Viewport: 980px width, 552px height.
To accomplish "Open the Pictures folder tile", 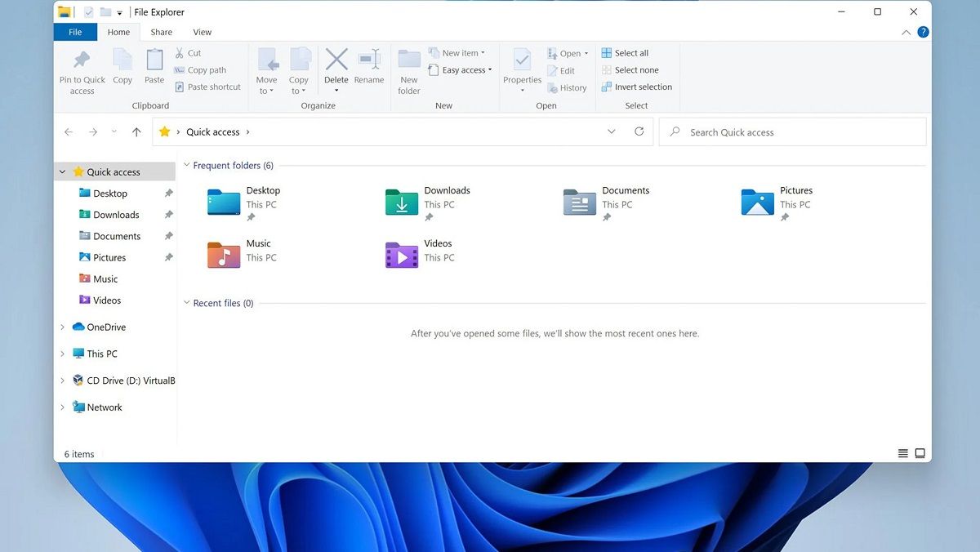I will pos(777,203).
